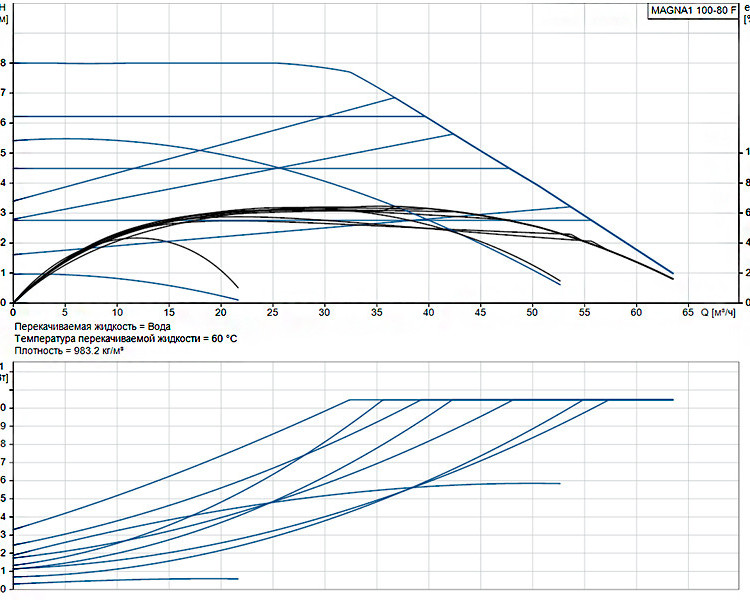Click the 6 value on head axis

(x=3, y=123)
